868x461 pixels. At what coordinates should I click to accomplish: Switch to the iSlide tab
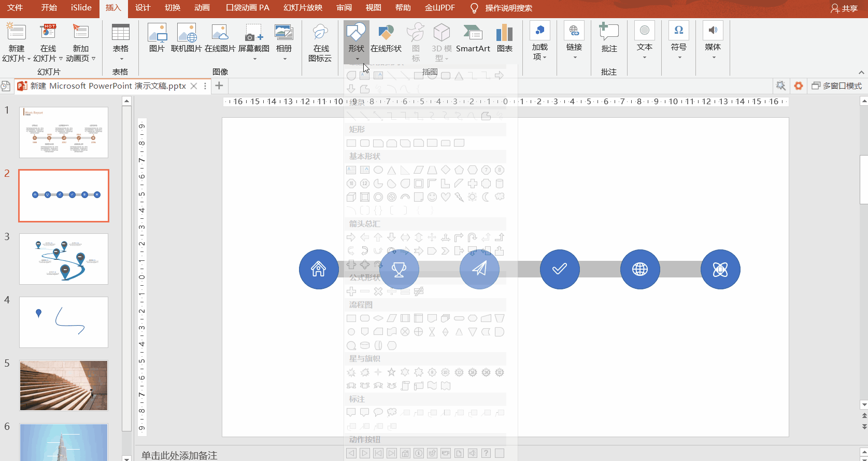pyautogui.click(x=81, y=8)
